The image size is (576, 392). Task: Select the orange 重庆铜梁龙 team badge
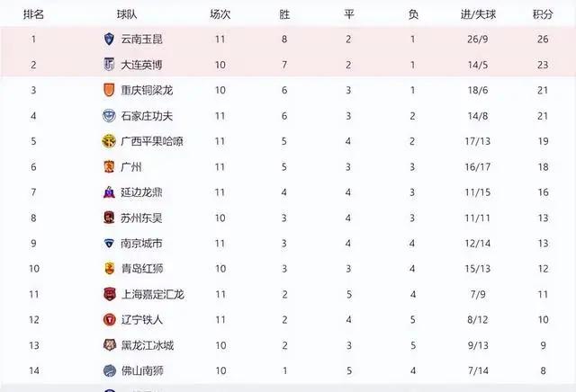coord(109,90)
